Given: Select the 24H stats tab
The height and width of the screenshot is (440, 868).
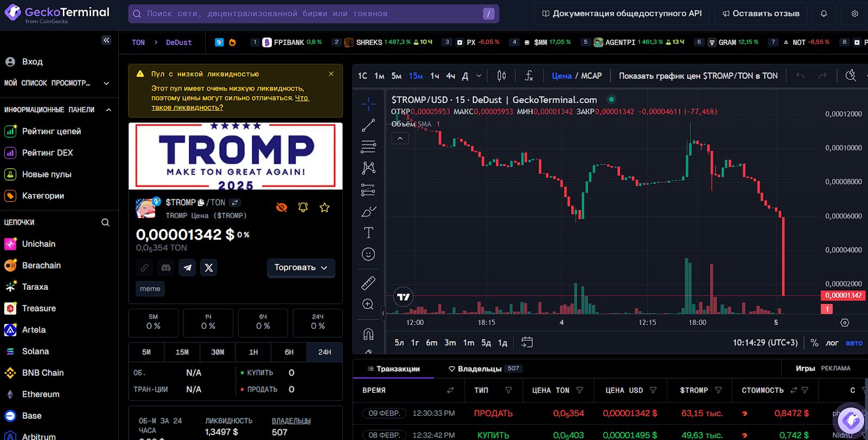Looking at the screenshot, I should [324, 352].
